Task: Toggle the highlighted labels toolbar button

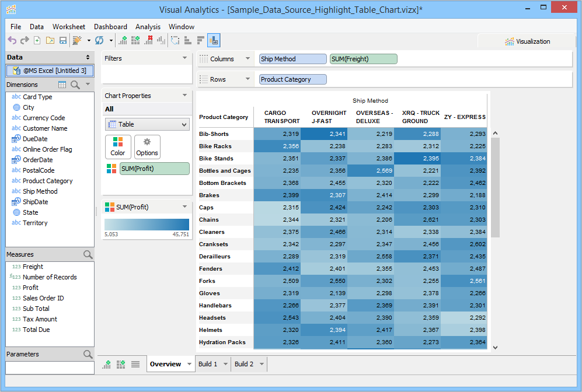Action: coord(214,40)
